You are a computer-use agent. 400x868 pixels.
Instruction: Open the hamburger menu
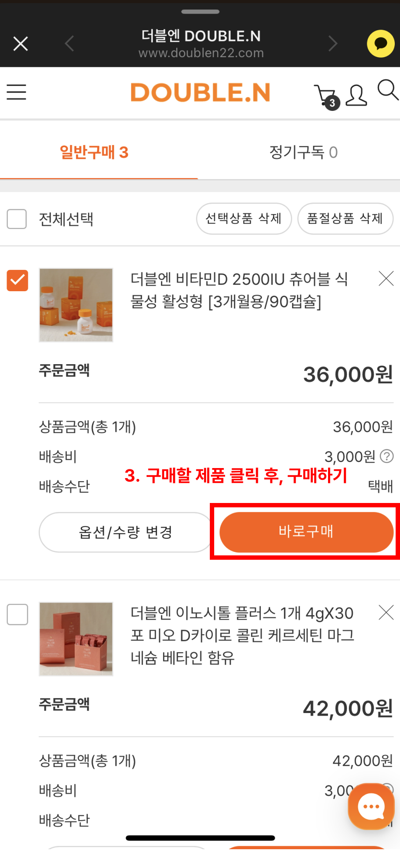17,92
